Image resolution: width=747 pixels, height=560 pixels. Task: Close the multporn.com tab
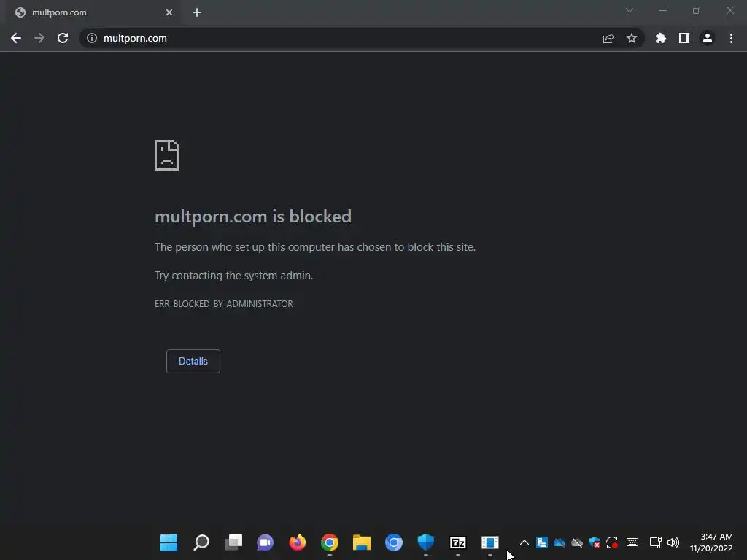(x=169, y=12)
